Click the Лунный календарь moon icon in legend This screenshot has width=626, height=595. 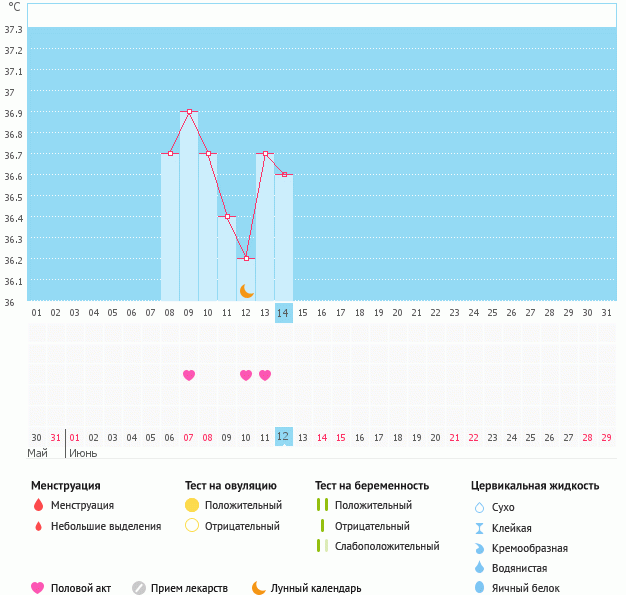click(259, 588)
